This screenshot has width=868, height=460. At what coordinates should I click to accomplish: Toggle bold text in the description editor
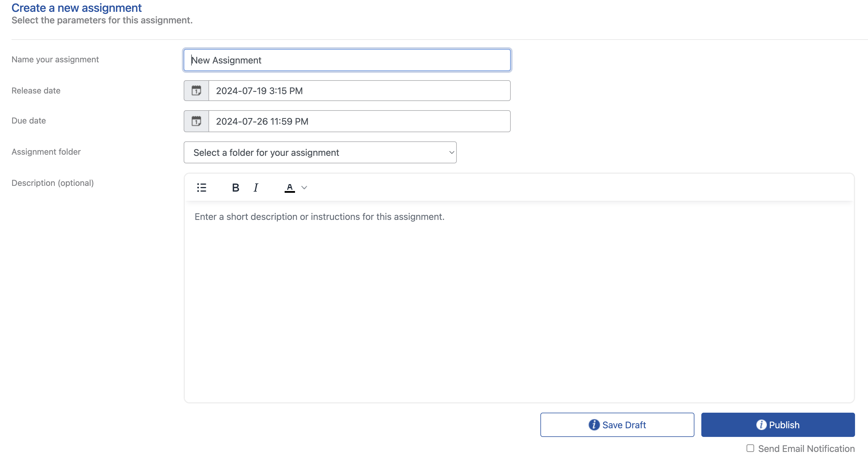point(236,188)
